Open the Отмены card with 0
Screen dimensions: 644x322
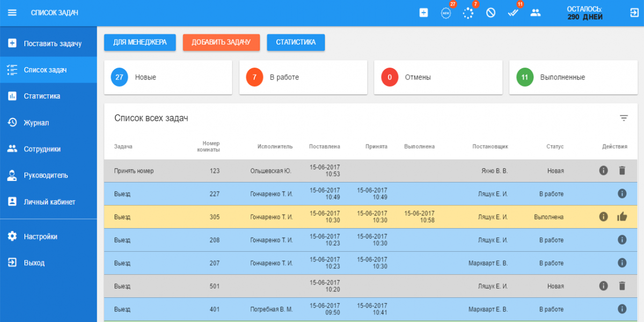coord(438,77)
